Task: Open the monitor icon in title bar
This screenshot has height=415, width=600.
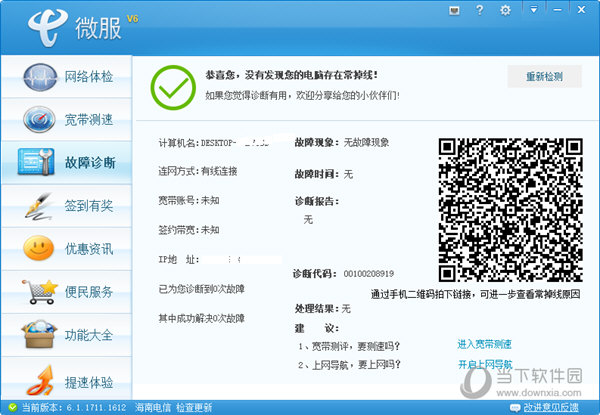Action: (x=454, y=10)
